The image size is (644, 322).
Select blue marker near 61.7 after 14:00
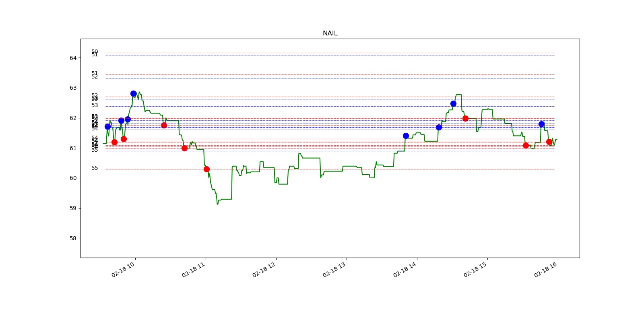point(439,127)
